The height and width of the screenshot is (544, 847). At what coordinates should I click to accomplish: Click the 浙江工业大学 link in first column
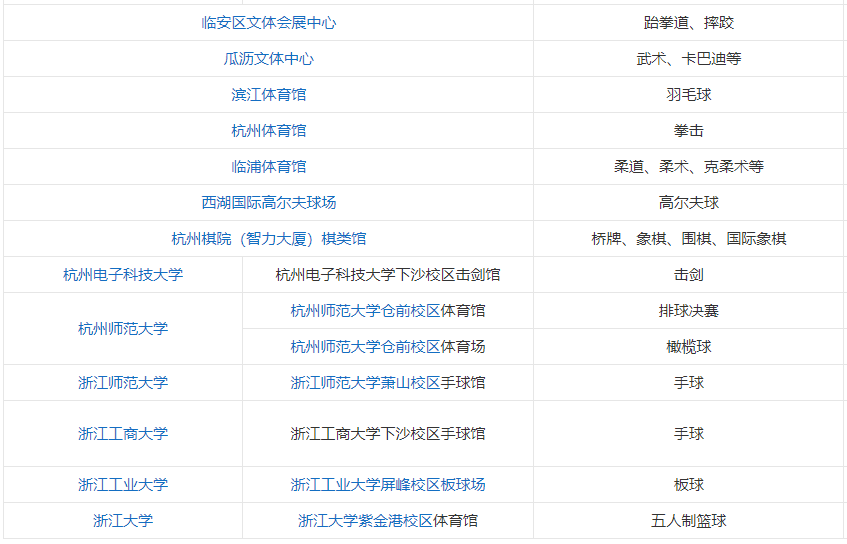[x=123, y=485]
